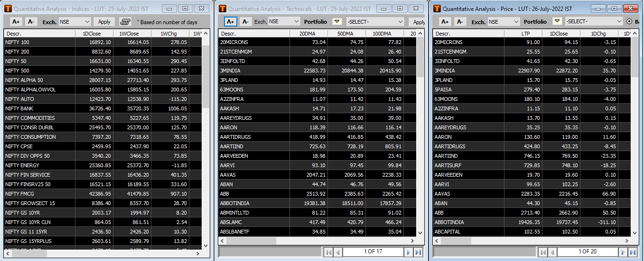Image resolution: width=644 pixels, height=261 pixels.
Task: Click page field '1 OF 20' in Price
Action: coord(588,252)
